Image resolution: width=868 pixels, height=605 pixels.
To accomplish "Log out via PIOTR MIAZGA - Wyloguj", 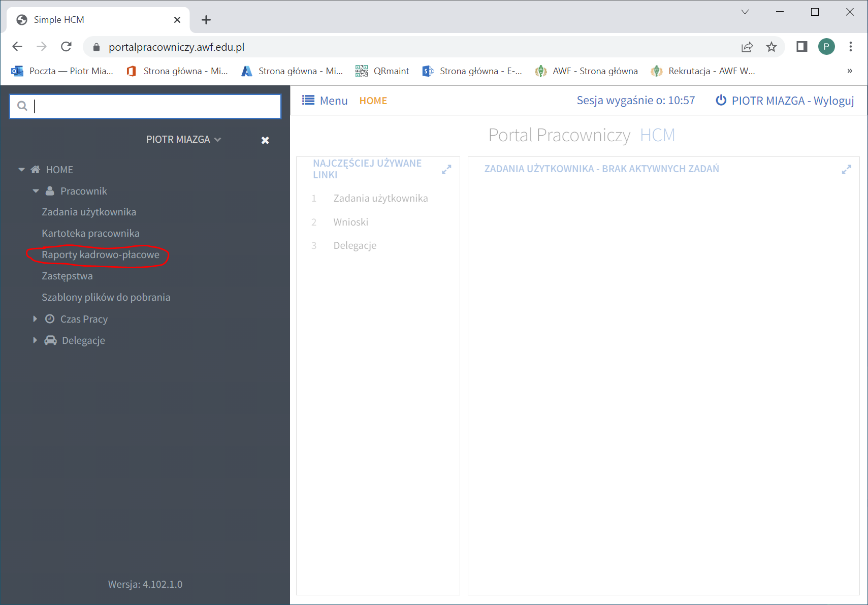I will (x=793, y=101).
